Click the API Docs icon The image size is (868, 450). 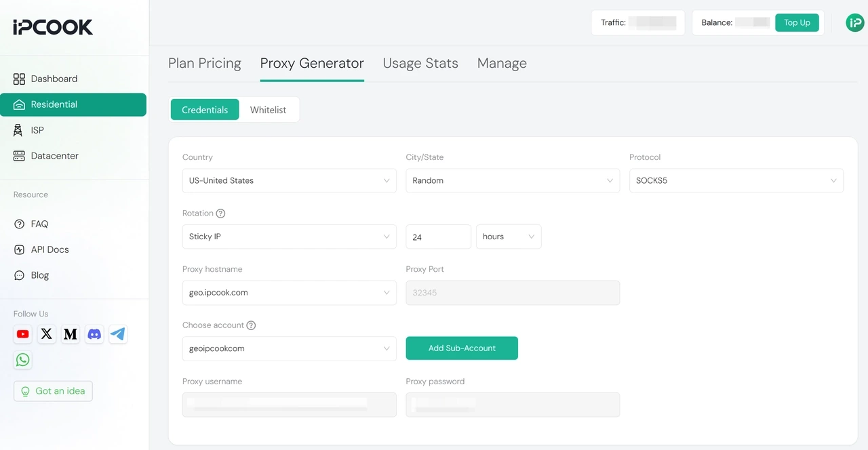point(19,249)
